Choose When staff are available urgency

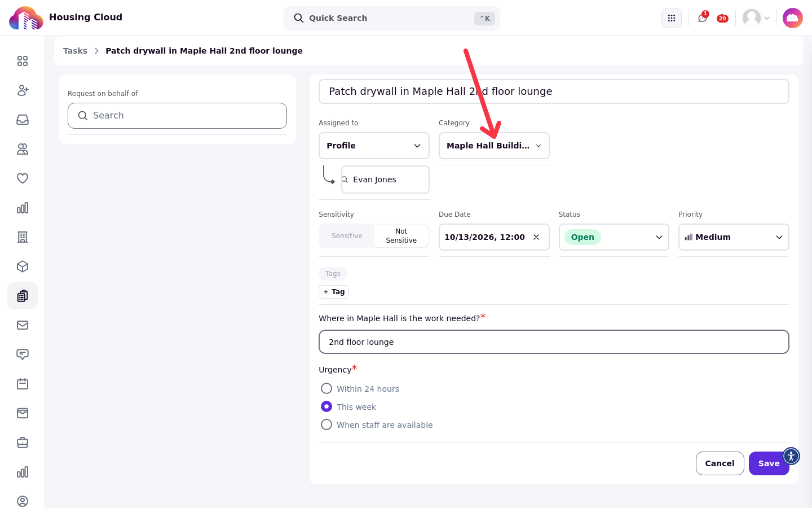(x=326, y=424)
